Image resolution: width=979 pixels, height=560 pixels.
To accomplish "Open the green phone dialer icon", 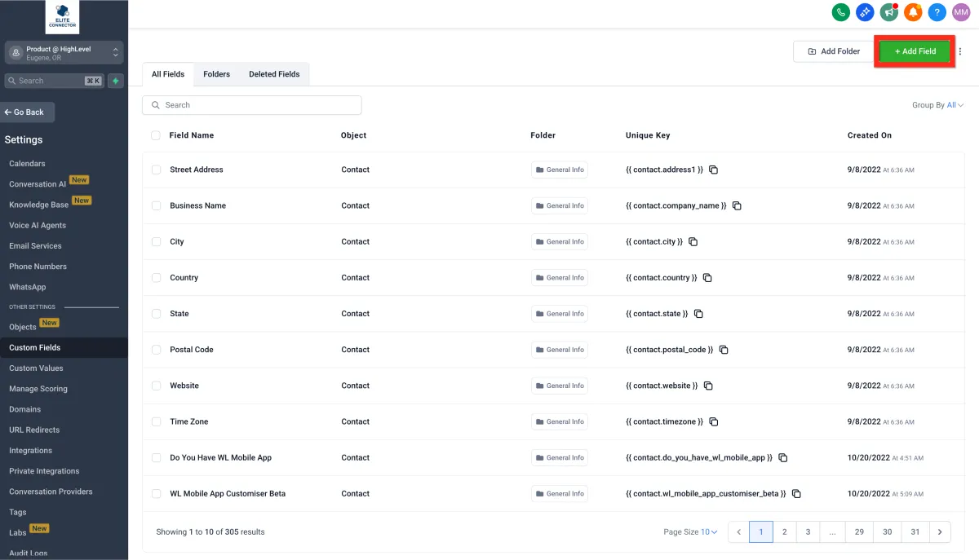I will pyautogui.click(x=840, y=12).
